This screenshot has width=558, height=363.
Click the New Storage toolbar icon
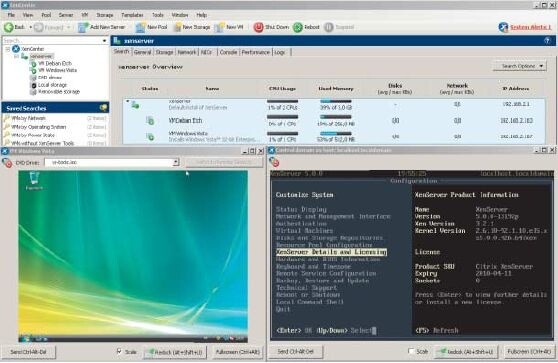pos(177,27)
